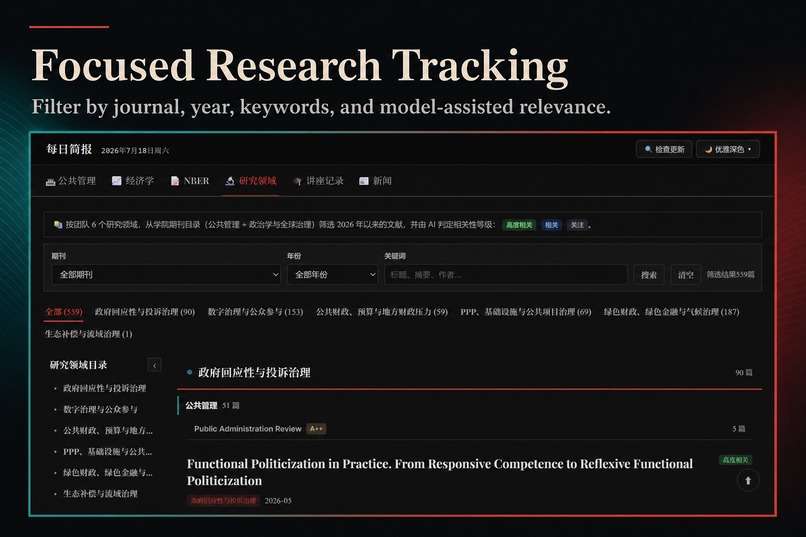Click the 高度相关 badge on the article
This screenshot has width=806, height=537.
point(735,460)
